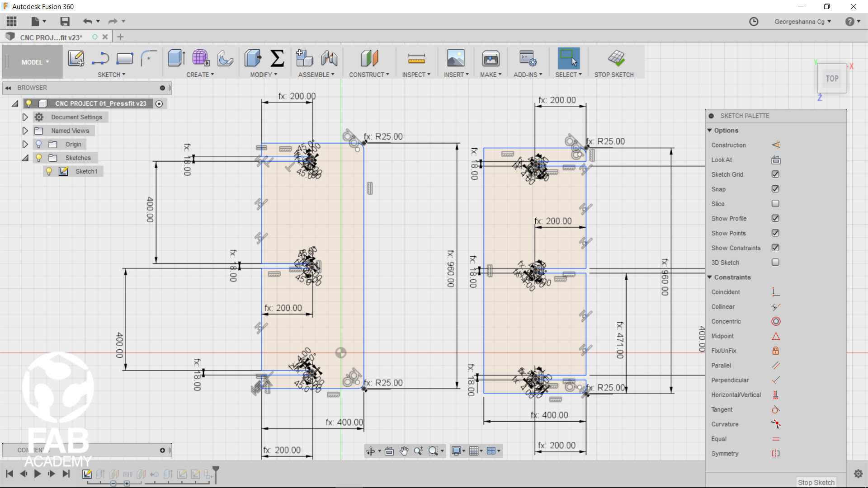Collapse the Sketches folder node
The width and height of the screenshot is (868, 488).
[25, 158]
